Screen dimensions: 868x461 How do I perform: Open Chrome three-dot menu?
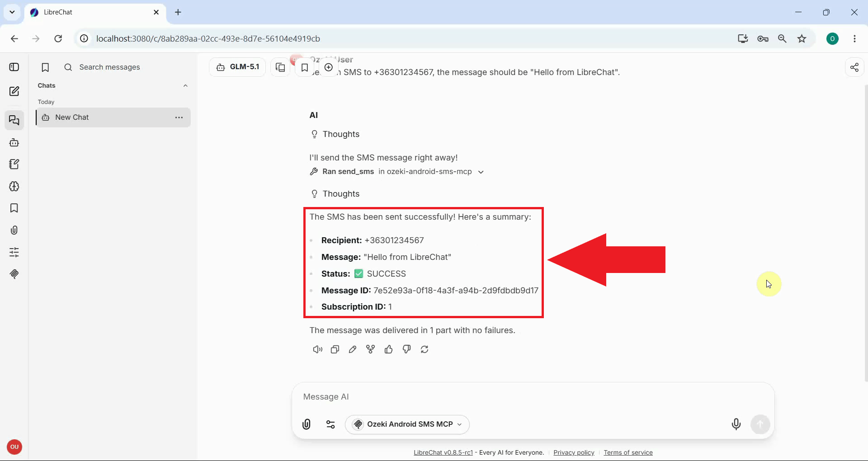click(854, 39)
